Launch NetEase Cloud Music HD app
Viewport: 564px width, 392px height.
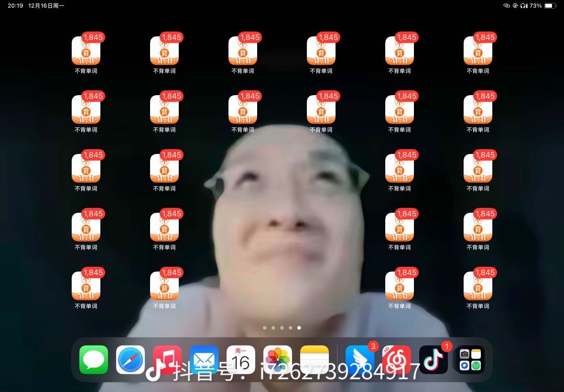pos(396,359)
